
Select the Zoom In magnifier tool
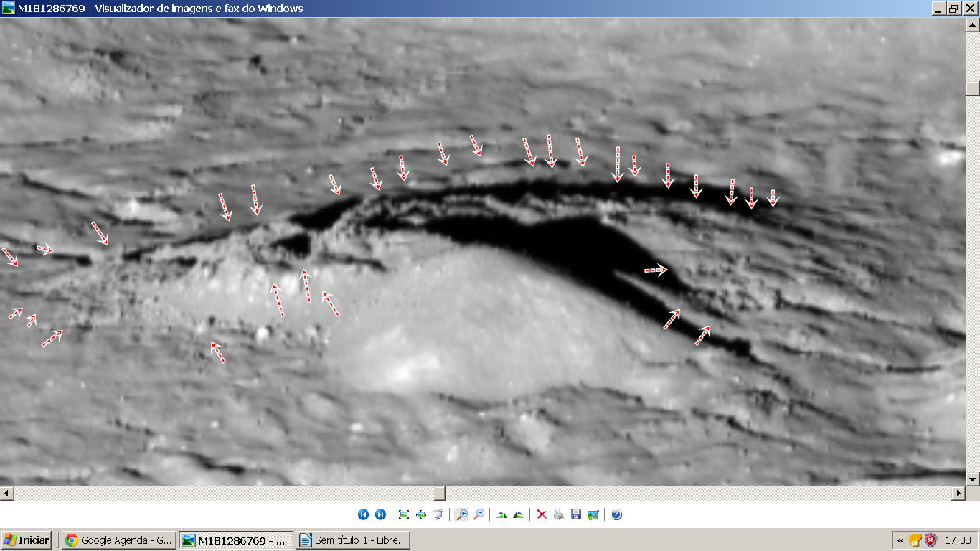click(x=461, y=514)
